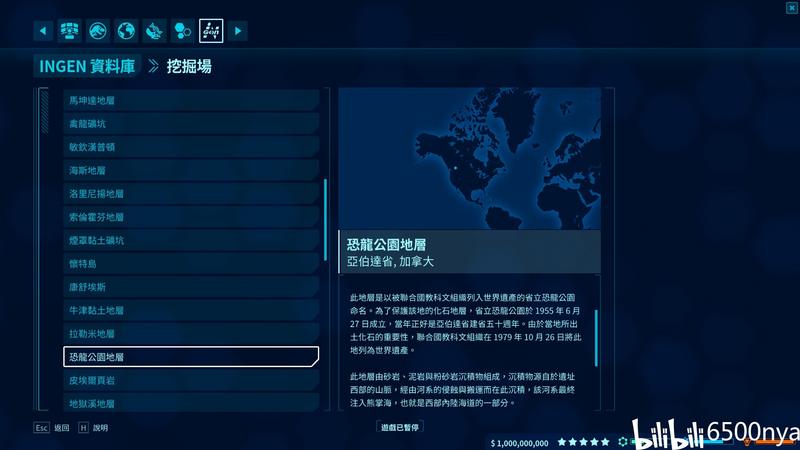Open the hexagon genes category icon
Image resolution: width=800 pixels, height=450 pixels.
click(x=183, y=31)
